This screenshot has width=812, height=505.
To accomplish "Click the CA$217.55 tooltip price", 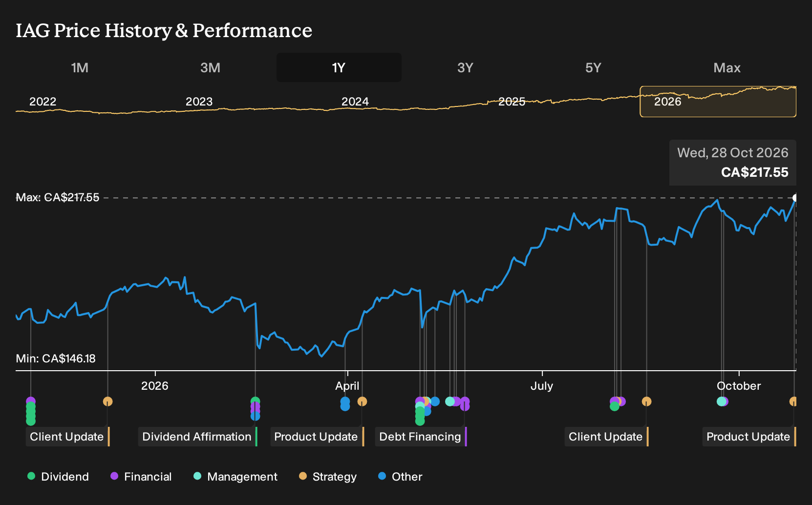I will 755,172.
